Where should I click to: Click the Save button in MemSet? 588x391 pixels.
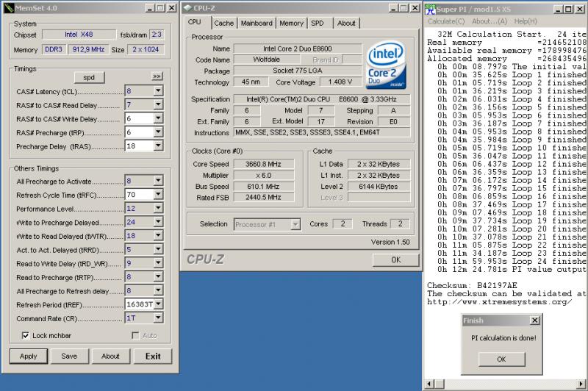coord(69,356)
